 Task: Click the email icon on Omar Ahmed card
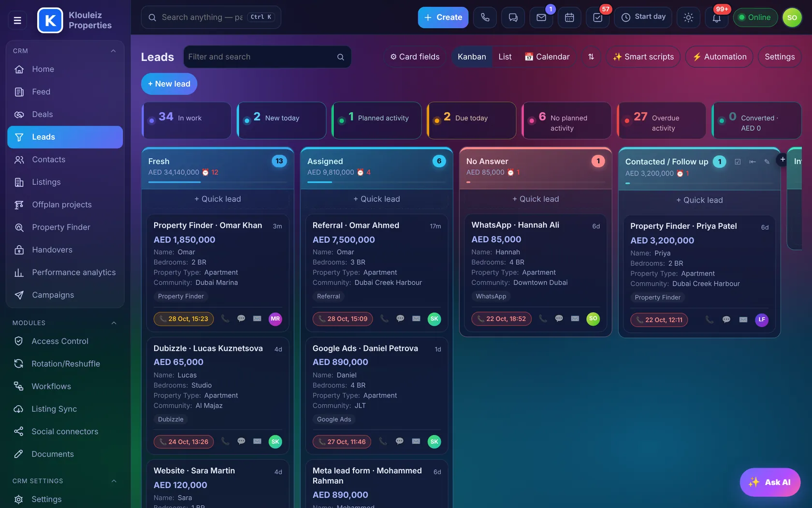[416, 318]
